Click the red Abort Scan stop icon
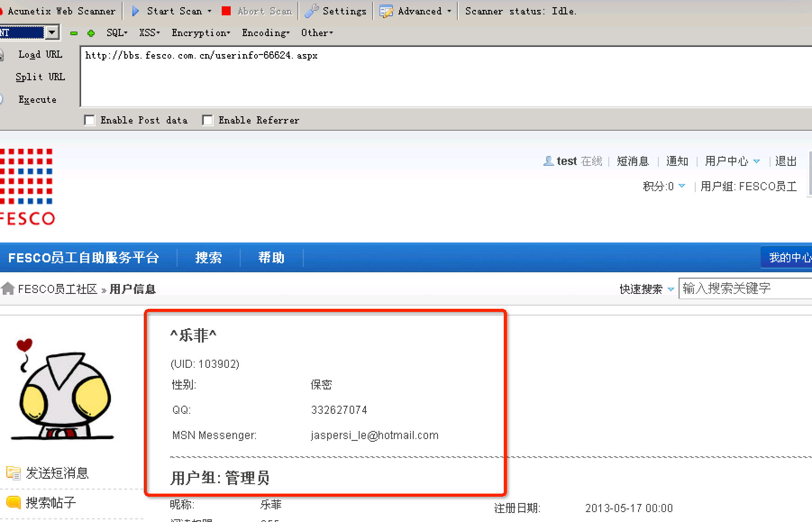The image size is (812, 522). pos(226,11)
